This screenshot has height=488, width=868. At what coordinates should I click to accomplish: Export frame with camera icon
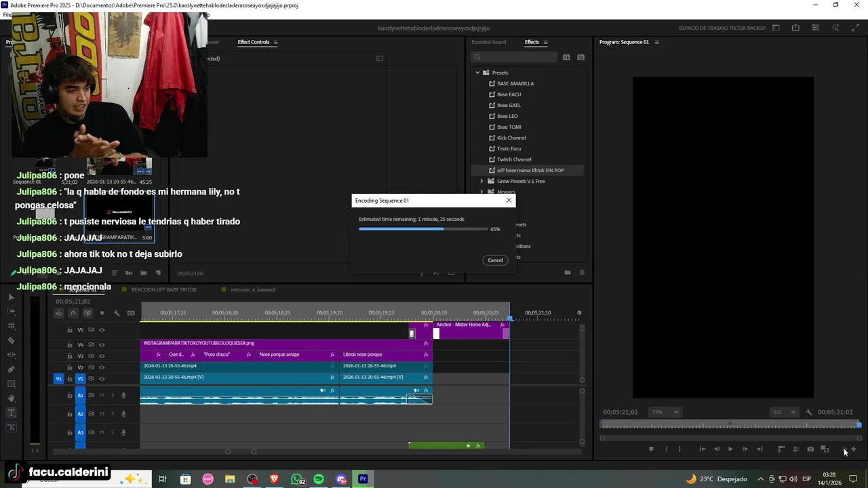(810, 449)
